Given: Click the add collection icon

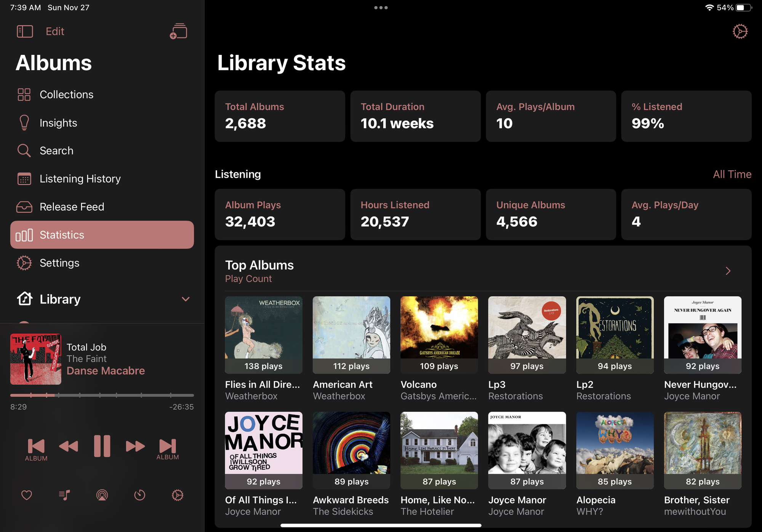Looking at the screenshot, I should [x=178, y=31].
